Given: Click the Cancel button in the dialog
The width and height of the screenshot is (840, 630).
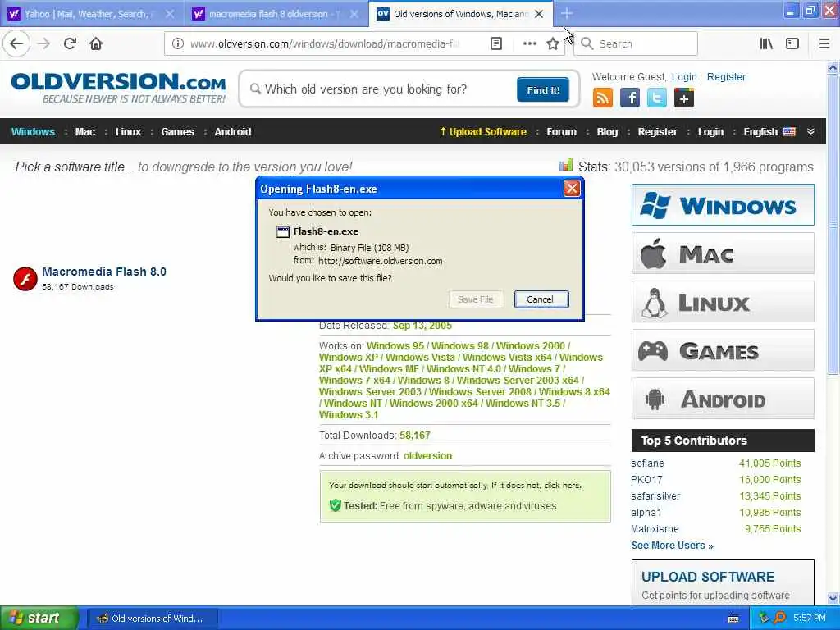Looking at the screenshot, I should (x=541, y=299).
